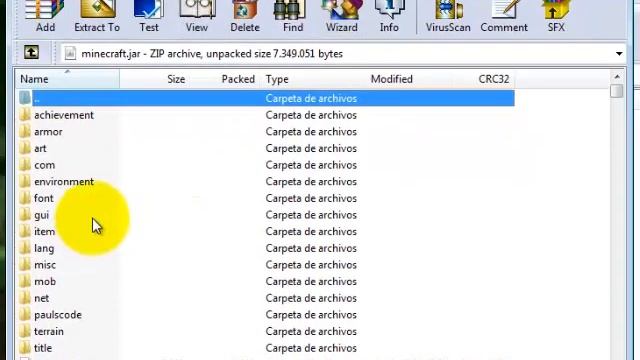640x360 pixels.
Task: Click the vertical scrollbar thumb
Action: pos(617,91)
